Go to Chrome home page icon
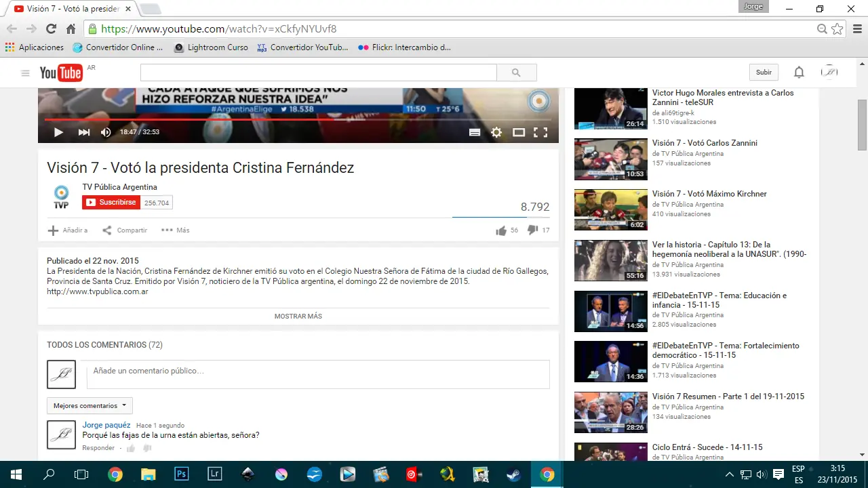Viewport: 868px width, 488px height. [71, 29]
